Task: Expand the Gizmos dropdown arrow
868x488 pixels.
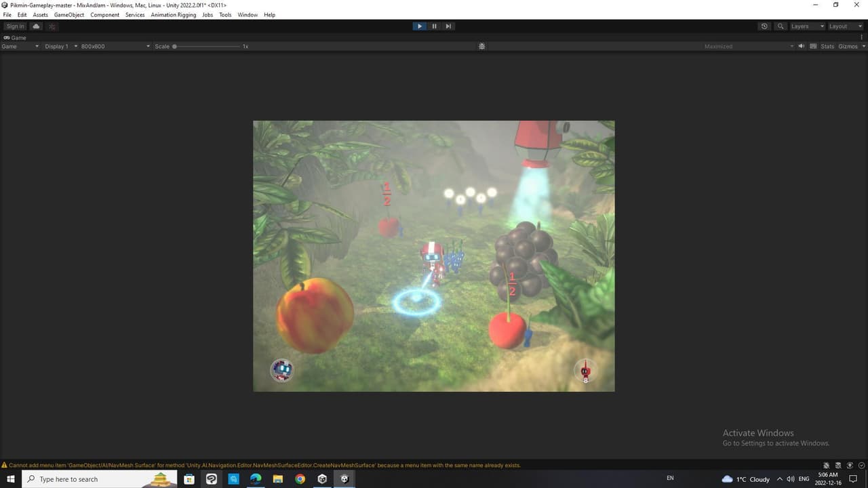Action: (863, 47)
